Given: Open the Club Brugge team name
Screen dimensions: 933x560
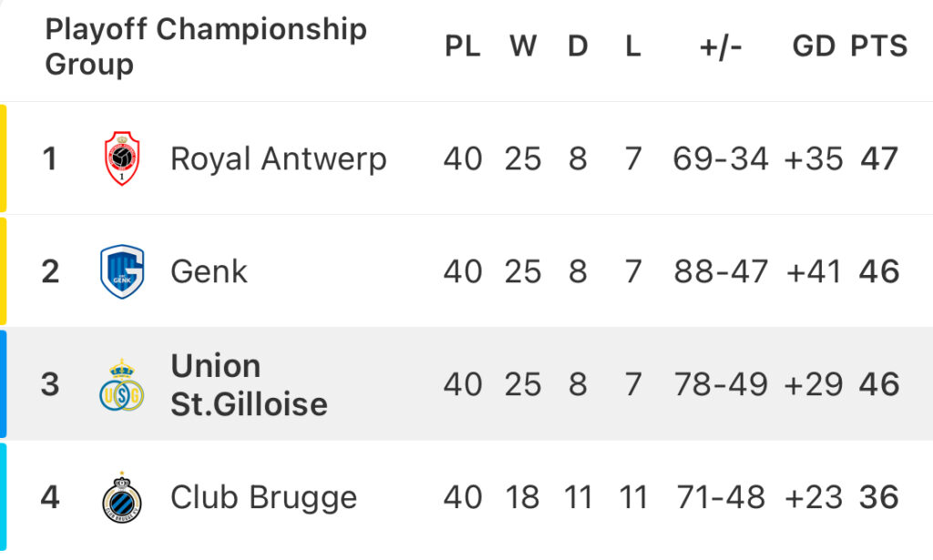Looking at the screenshot, I should click(x=263, y=498).
